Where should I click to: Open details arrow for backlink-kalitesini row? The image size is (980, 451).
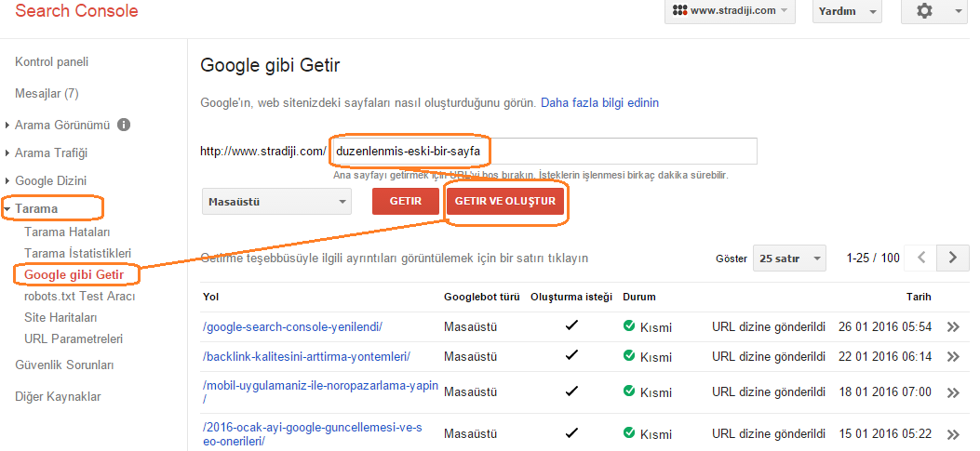(952, 357)
